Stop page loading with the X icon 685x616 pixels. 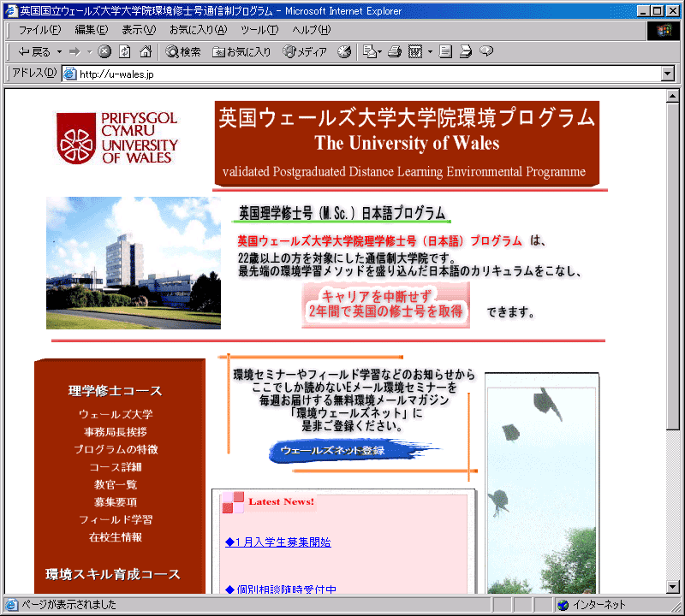tap(104, 52)
